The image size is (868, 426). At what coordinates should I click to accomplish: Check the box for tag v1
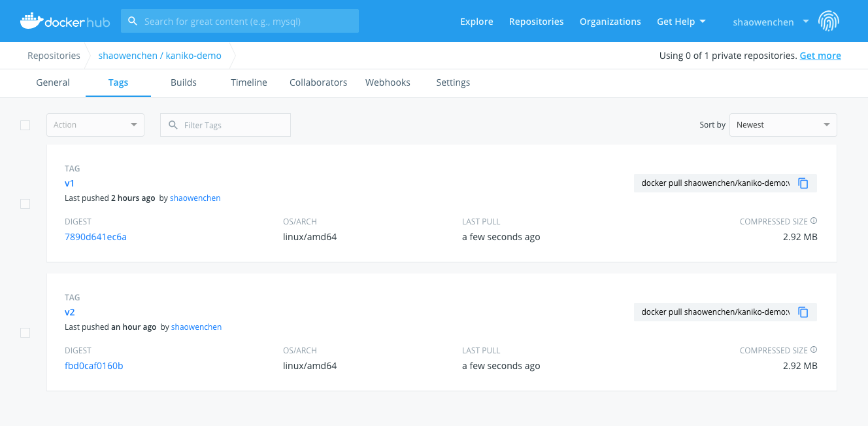pyautogui.click(x=25, y=204)
